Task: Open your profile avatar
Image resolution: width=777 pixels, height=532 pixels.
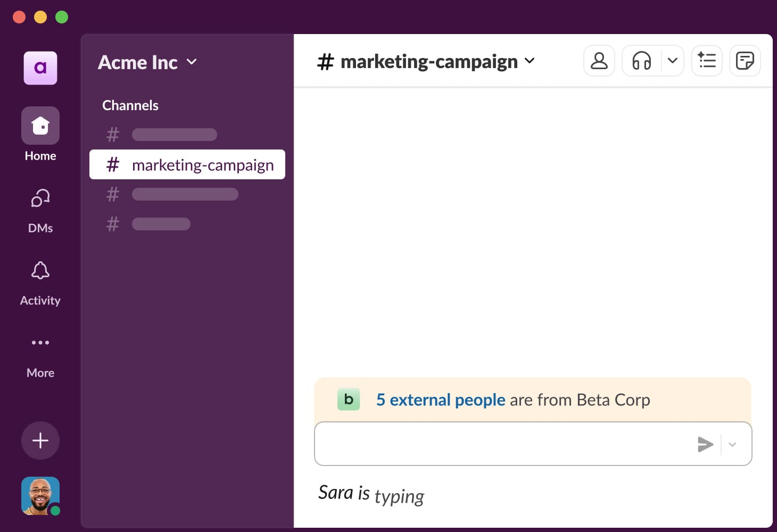Action: click(40, 495)
